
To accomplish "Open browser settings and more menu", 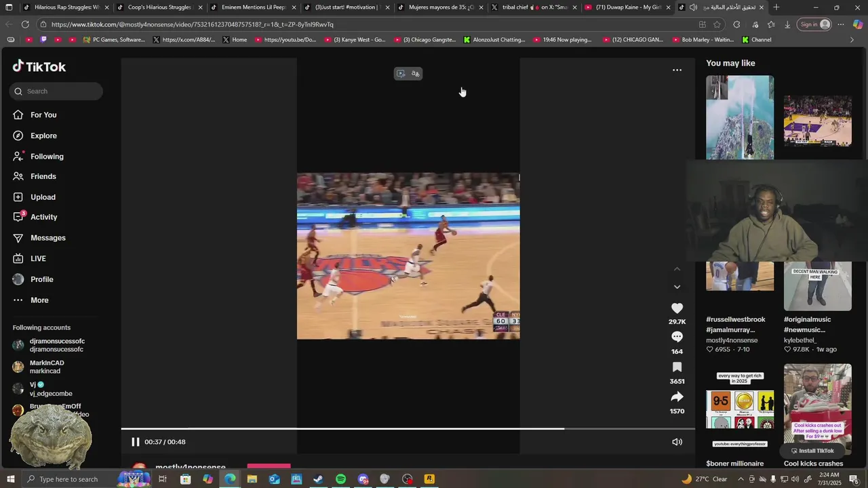I will pyautogui.click(x=841, y=24).
